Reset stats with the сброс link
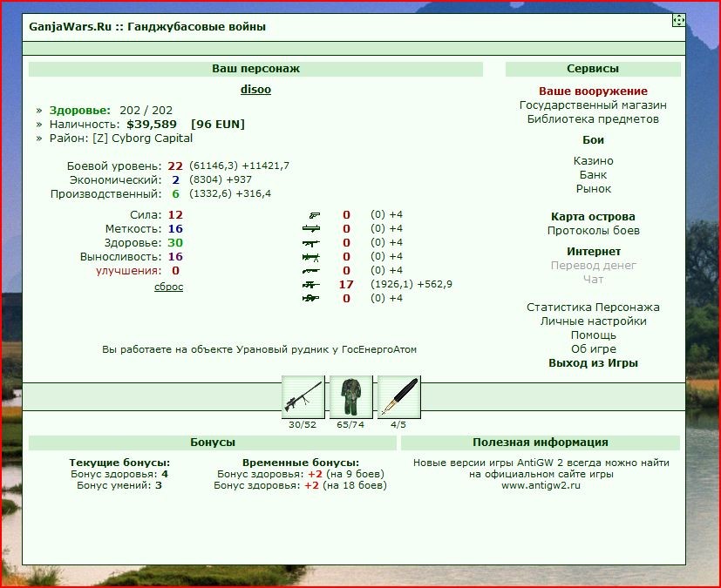The height and width of the screenshot is (588, 721). click(x=169, y=287)
